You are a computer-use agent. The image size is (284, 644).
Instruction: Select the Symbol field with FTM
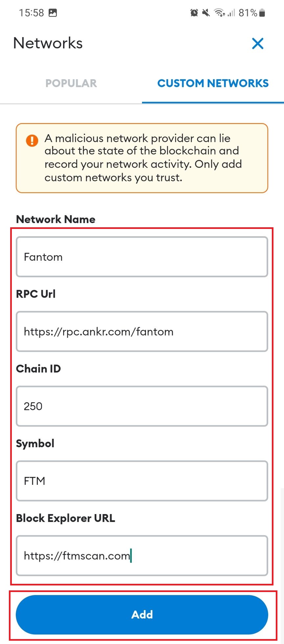pyautogui.click(x=142, y=481)
